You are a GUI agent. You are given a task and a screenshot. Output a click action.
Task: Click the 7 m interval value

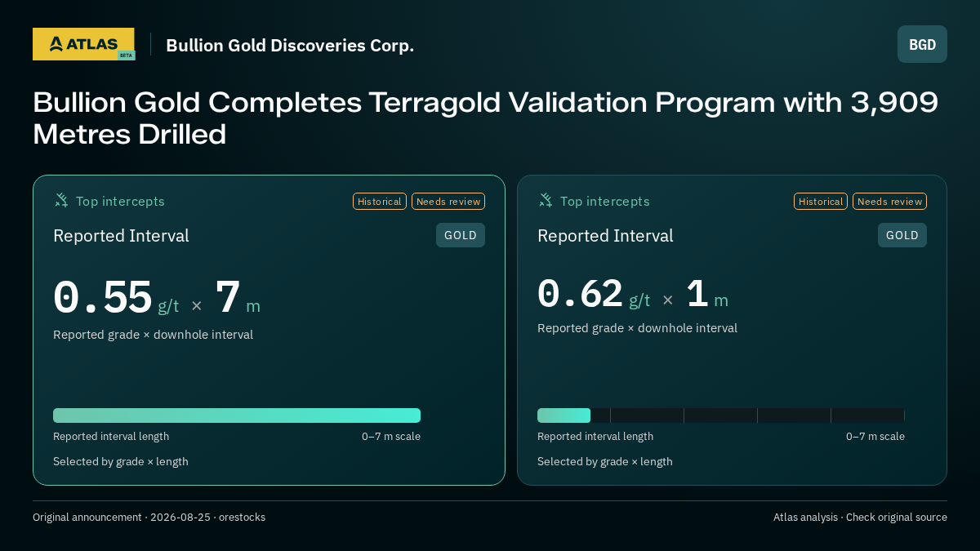click(x=238, y=298)
